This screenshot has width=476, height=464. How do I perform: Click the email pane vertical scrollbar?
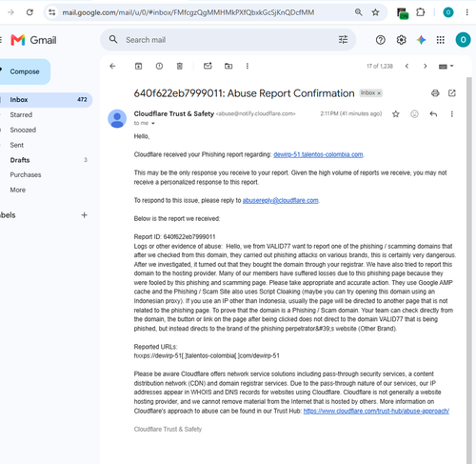pyautogui.click(x=468, y=270)
